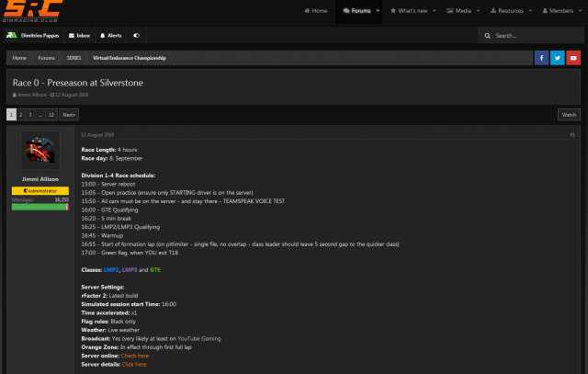588x374 pixels.
Task: Open the YouTube channel icon
Action: coord(572,57)
